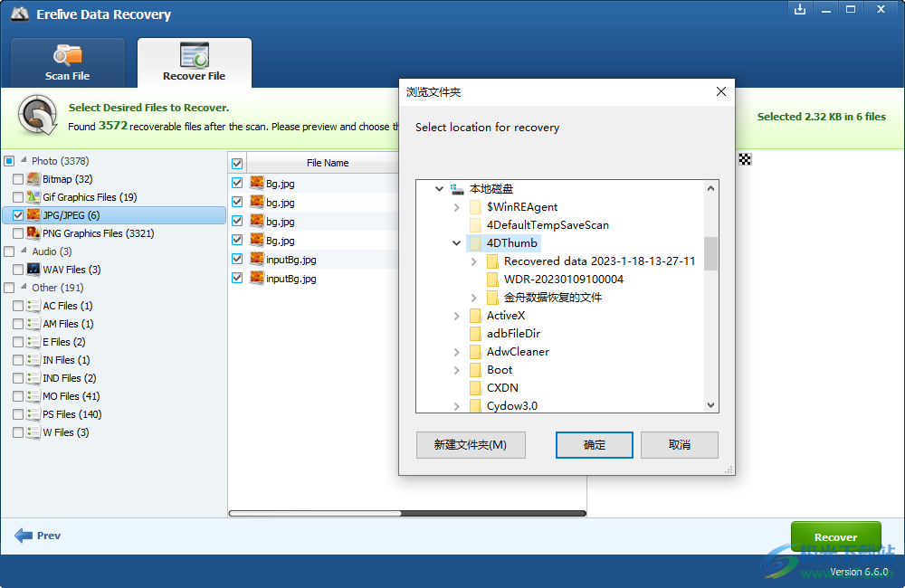Screen dimensions: 905x588
Task: Confirm with the 确定 button
Action: pos(595,445)
